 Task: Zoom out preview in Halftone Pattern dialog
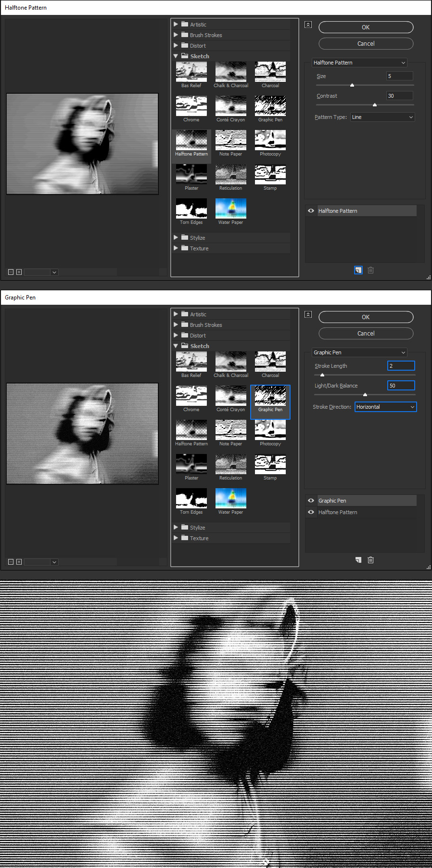click(11, 272)
